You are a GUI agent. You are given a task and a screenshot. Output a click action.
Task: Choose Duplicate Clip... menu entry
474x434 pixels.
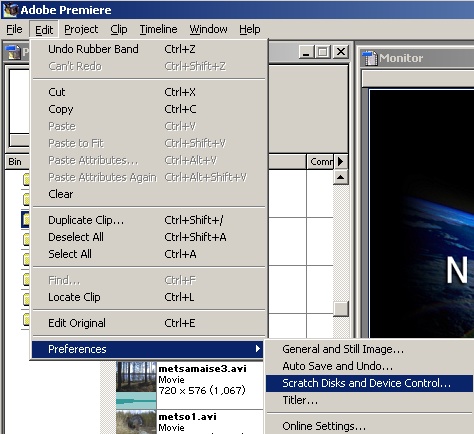point(149,220)
